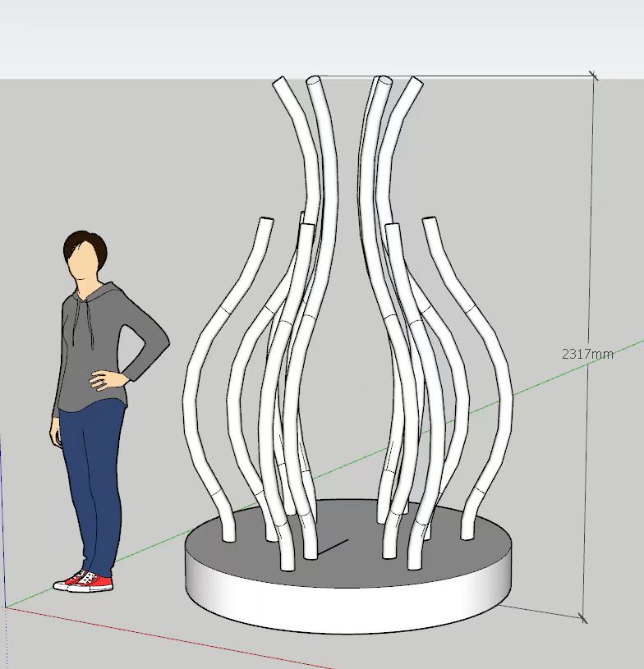Click the vertical dimension line below the 2317mm text
Screen dimensions: 644x669
pos(585,493)
